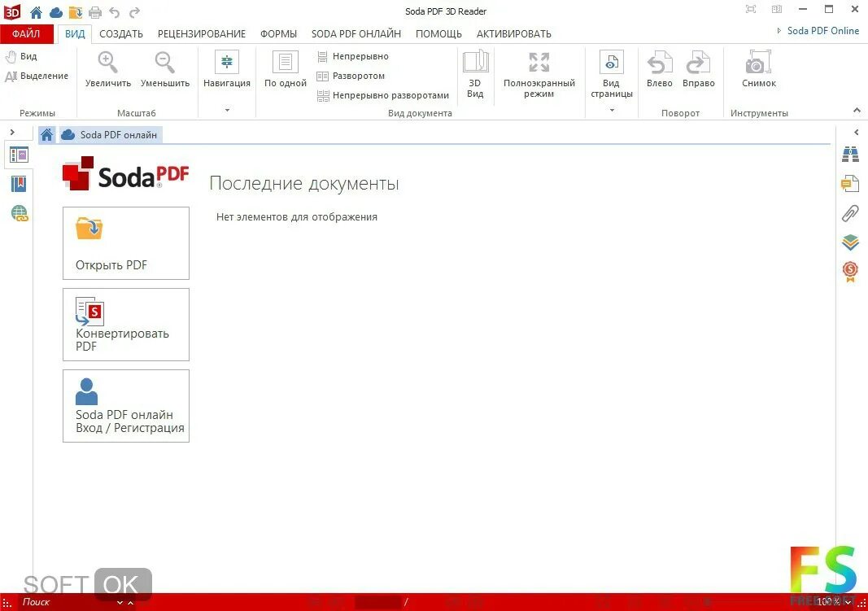Select the Выделение text selection mode
This screenshot has width=868, height=611.
(37, 76)
